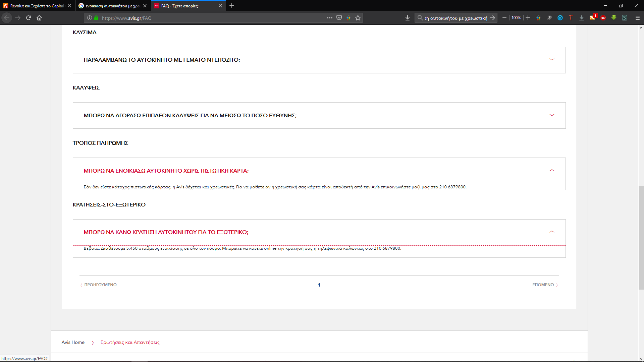This screenshot has height=362, width=644.
Task: Collapse rental without credit card answer
Action: (x=552, y=171)
